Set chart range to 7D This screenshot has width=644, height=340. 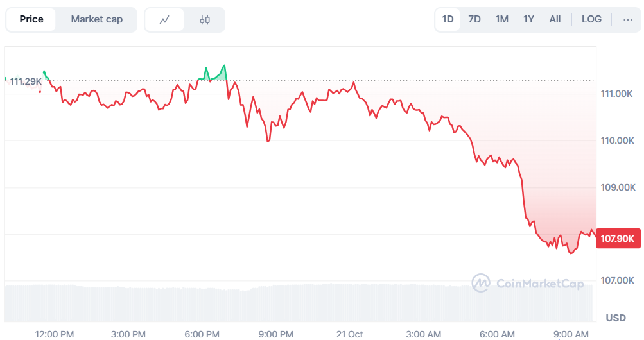(x=474, y=19)
